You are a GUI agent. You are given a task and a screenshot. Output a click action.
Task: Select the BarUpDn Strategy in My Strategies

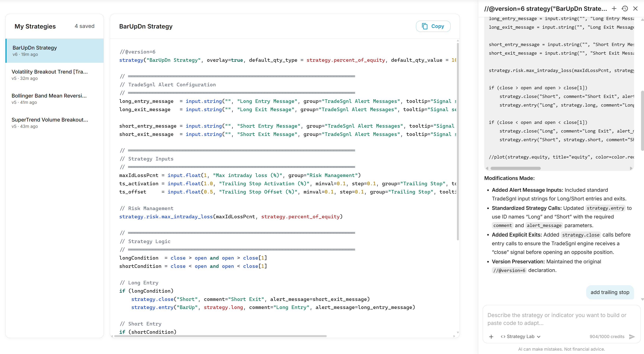(x=54, y=50)
